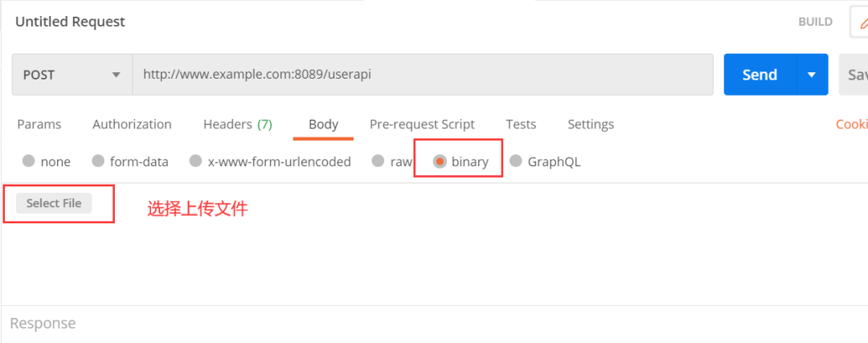Open the Tests tab
The image size is (868, 343).
(x=521, y=125)
